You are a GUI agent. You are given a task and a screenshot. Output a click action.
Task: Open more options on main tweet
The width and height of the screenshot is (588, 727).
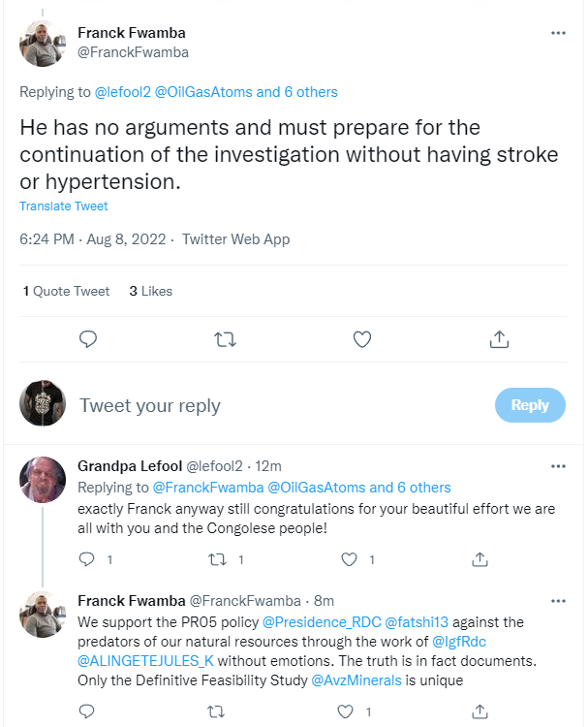[x=558, y=33]
